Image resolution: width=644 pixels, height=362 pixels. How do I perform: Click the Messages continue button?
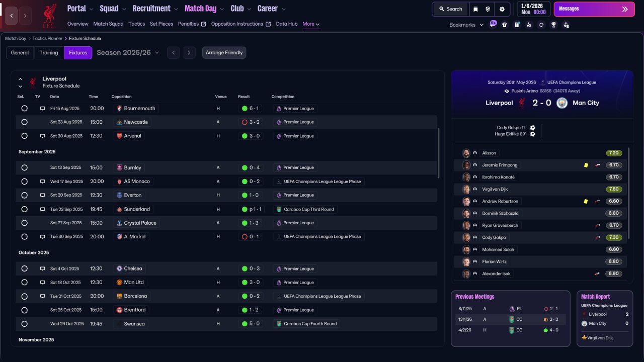593,9
